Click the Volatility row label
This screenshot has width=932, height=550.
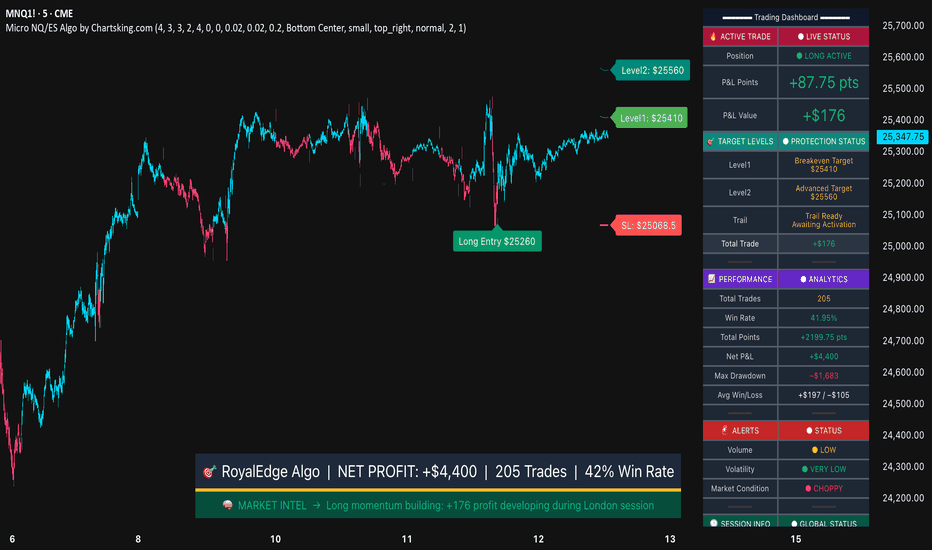tap(739, 469)
